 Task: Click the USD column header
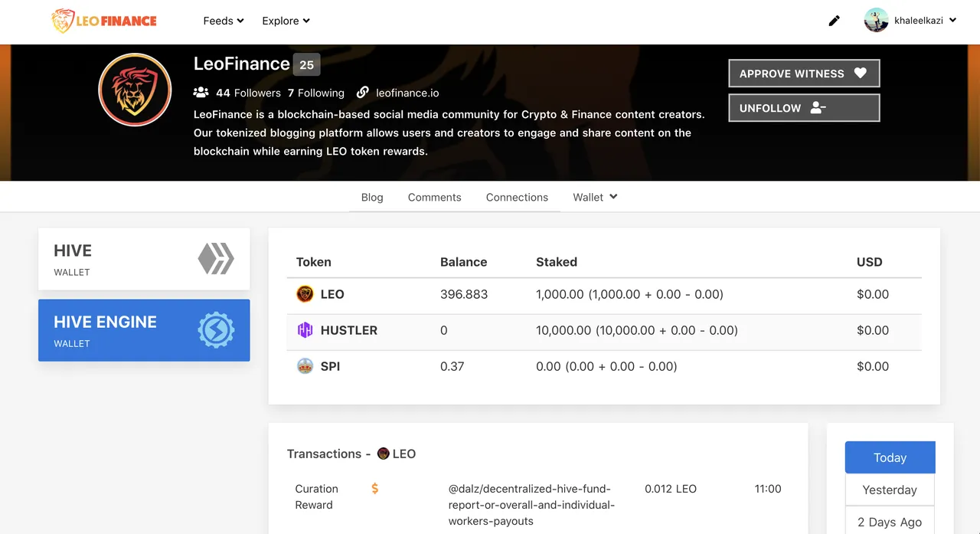[870, 262]
